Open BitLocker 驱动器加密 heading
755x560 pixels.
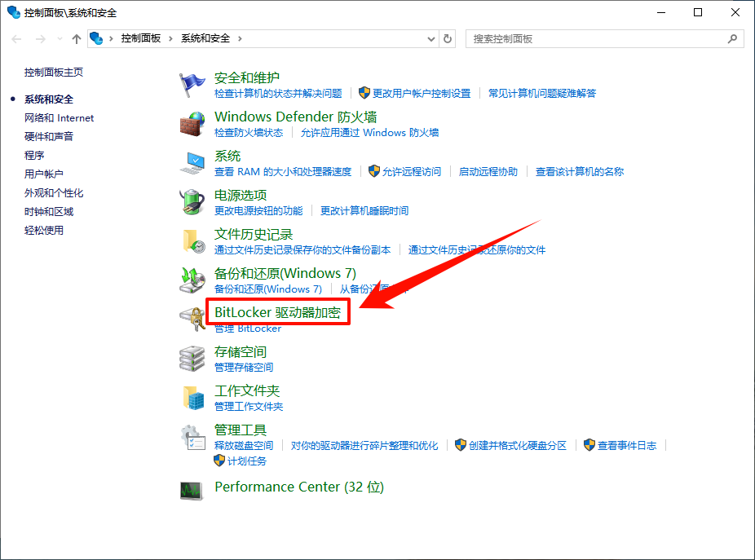tap(277, 312)
